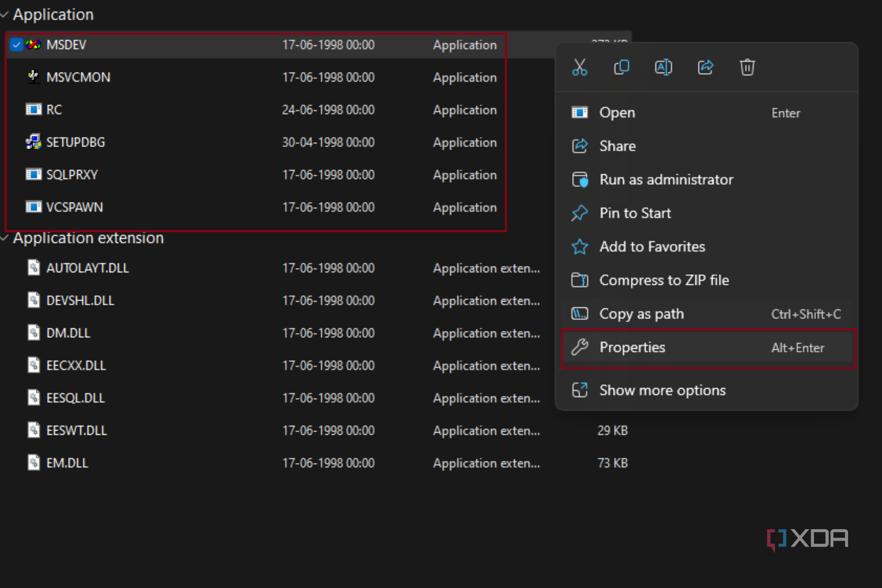Click the VCSPAWN file icon

(33, 207)
